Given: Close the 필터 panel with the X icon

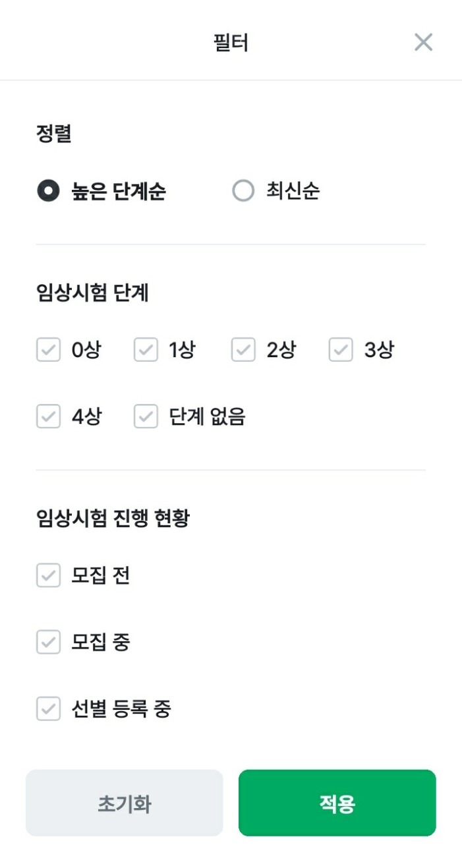Looking at the screenshot, I should click(423, 42).
